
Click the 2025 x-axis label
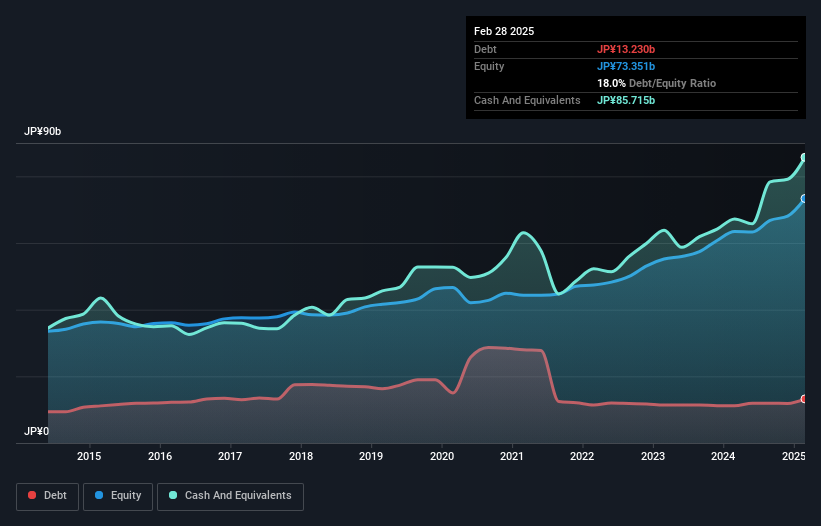794,456
